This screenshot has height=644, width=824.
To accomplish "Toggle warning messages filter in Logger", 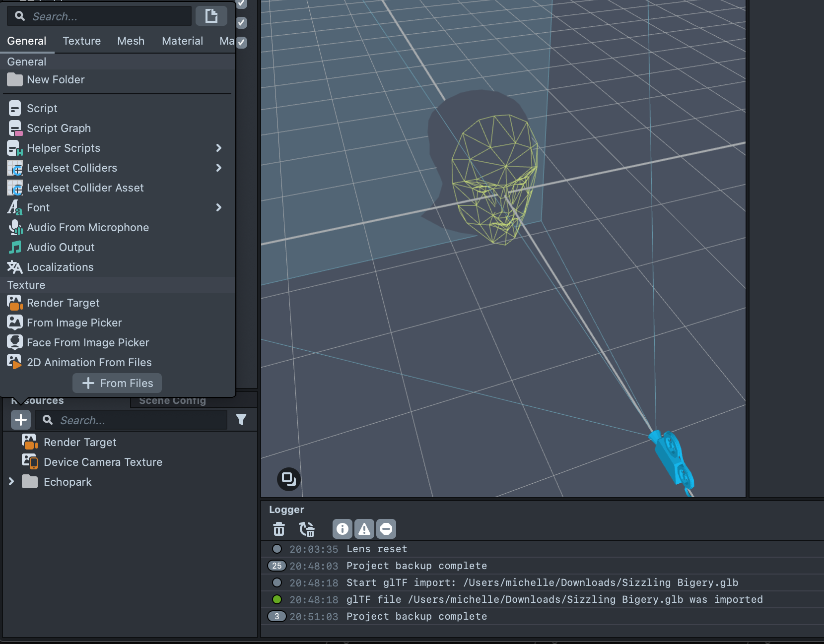I will [x=364, y=529].
